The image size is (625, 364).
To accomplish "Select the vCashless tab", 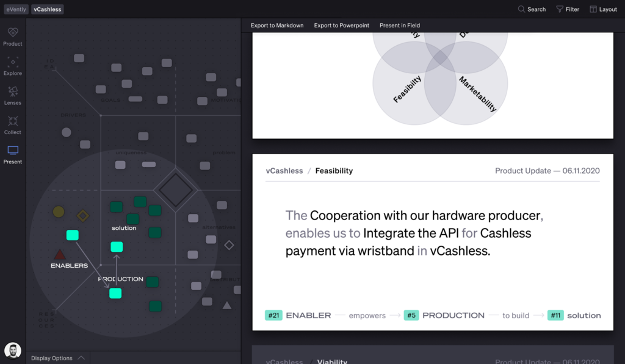I will click(47, 9).
